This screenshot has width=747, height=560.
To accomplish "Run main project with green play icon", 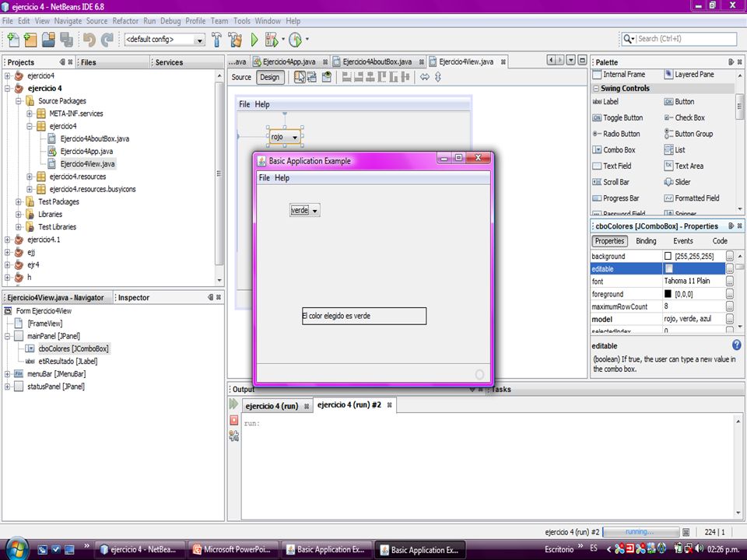I will point(254,40).
